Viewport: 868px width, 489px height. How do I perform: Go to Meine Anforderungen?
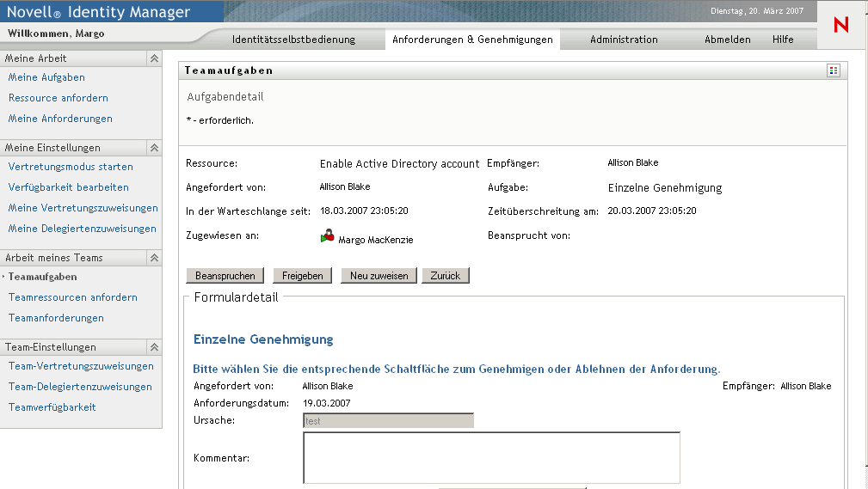tap(60, 119)
